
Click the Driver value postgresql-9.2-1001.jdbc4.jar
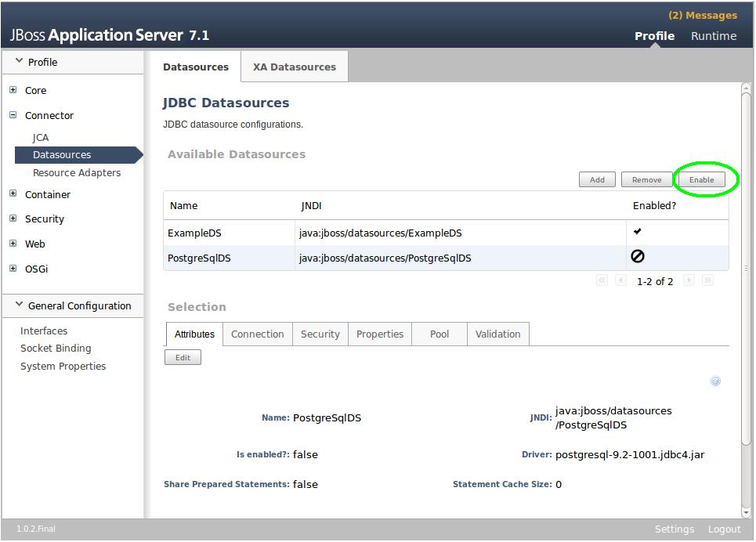coord(630,455)
